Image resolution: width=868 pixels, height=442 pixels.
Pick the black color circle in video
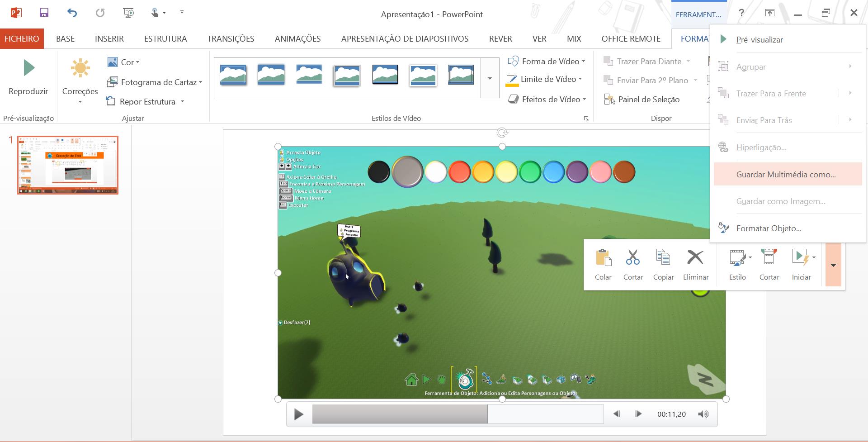point(379,172)
